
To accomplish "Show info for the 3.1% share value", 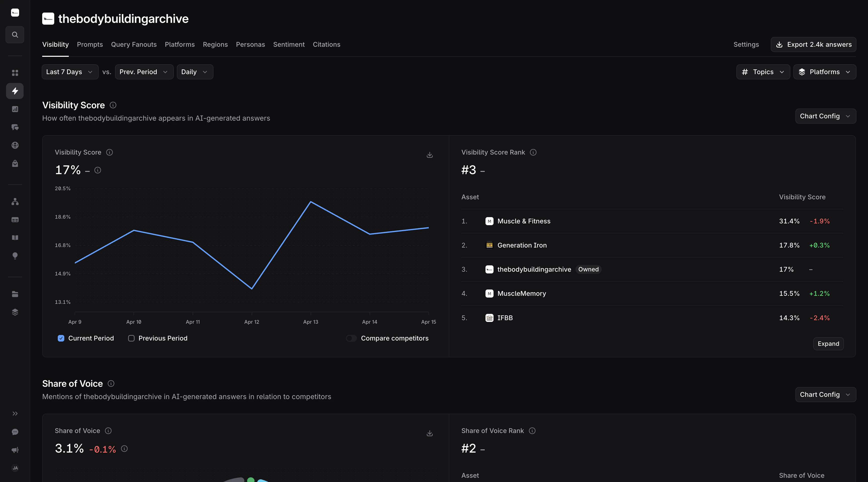I will pyautogui.click(x=124, y=449).
